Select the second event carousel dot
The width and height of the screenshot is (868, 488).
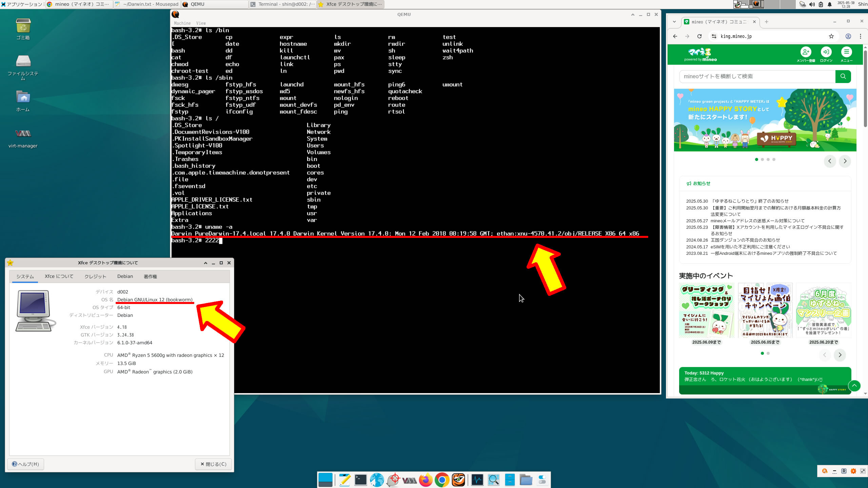pos(768,353)
